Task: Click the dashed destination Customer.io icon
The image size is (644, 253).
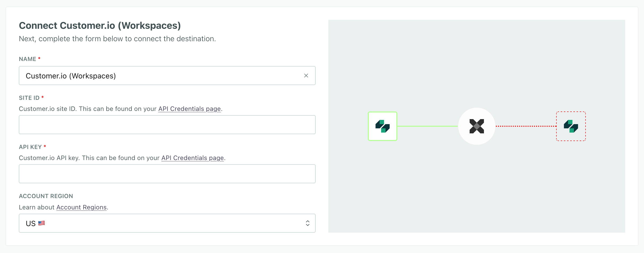Action: (571, 126)
